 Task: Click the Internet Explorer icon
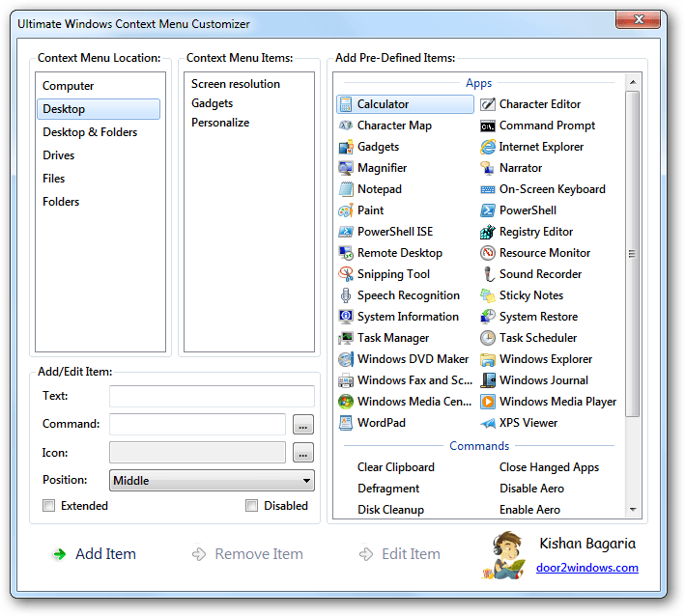pyautogui.click(x=488, y=147)
